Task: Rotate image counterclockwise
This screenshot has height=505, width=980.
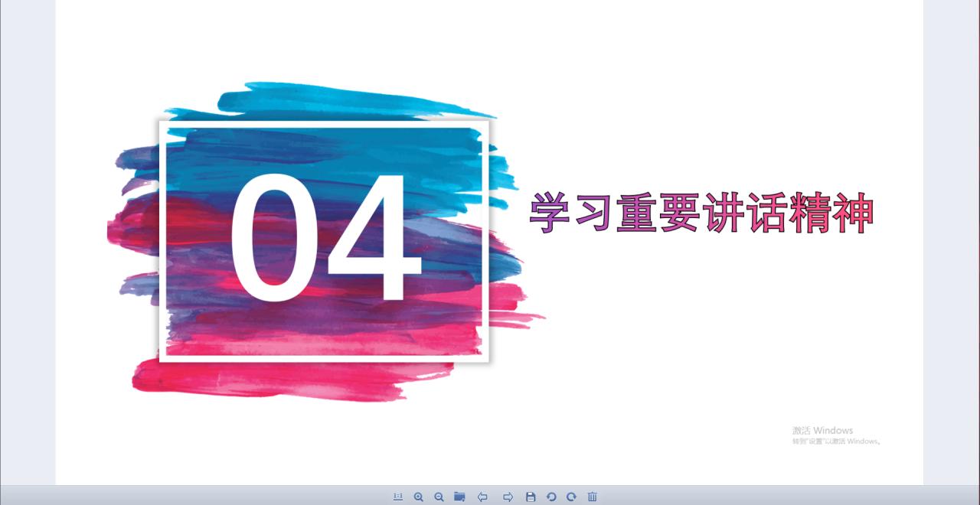Action: click(551, 497)
